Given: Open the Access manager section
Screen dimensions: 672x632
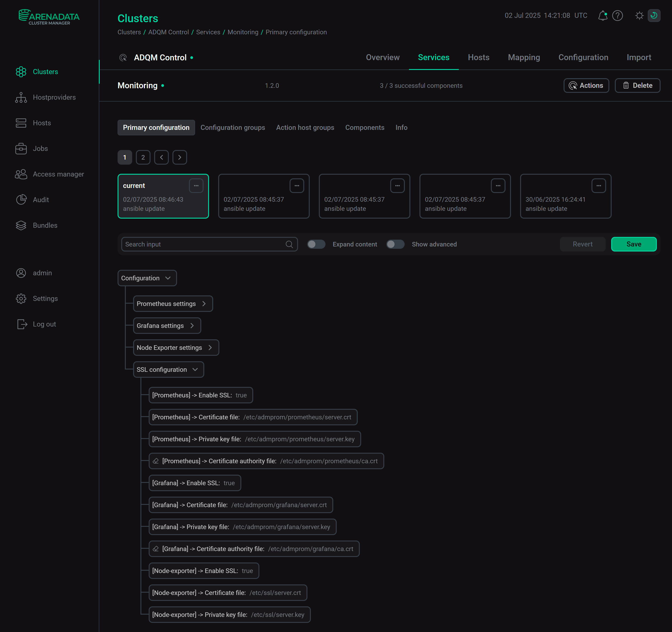Looking at the screenshot, I should point(58,174).
